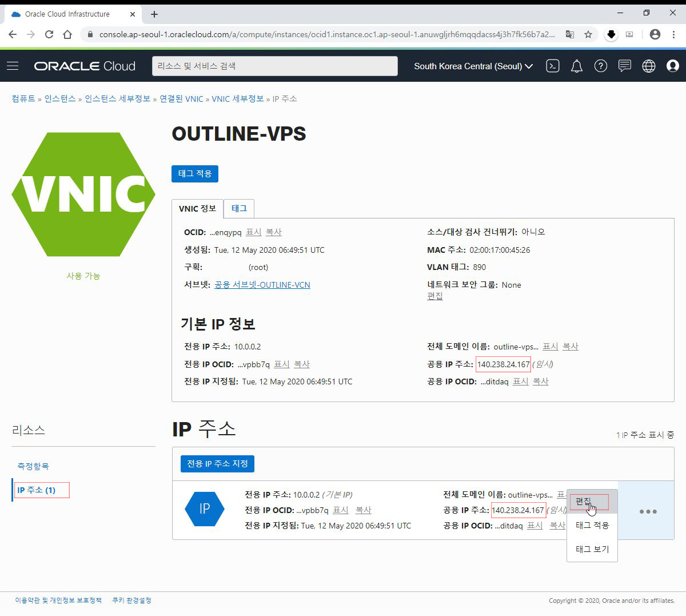Click the MAC address 02:00:17:00:45:26
686x616 pixels.
pyautogui.click(x=500, y=250)
